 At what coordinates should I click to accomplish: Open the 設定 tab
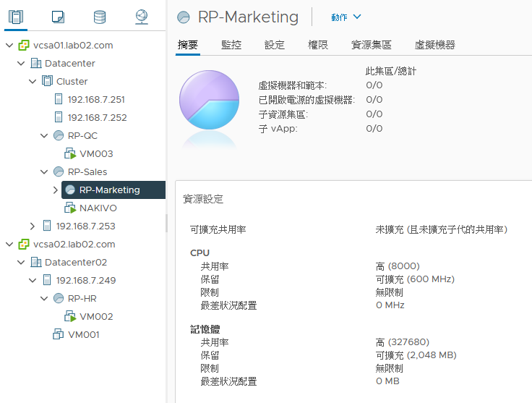(275, 45)
